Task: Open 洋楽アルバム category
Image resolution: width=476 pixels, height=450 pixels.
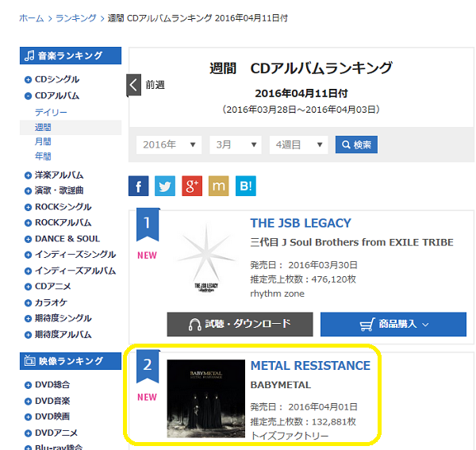Action: 59,175
